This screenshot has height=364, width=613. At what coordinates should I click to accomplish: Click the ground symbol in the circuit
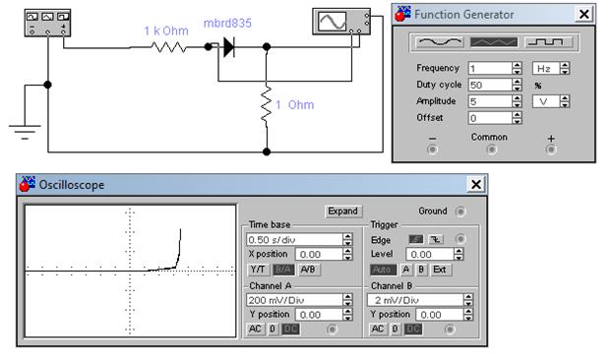click(25, 132)
